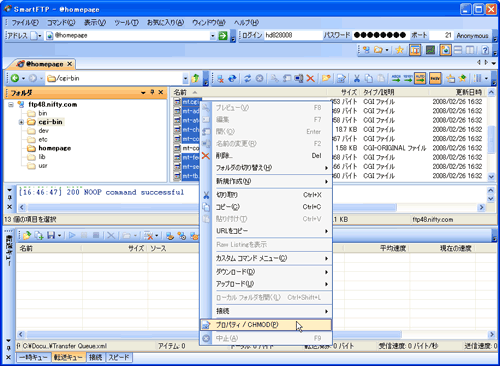The height and width of the screenshot is (366, 500).
Task: Open the Folder panel options dropdown arrow
Action: pyautogui.click(x=143, y=92)
